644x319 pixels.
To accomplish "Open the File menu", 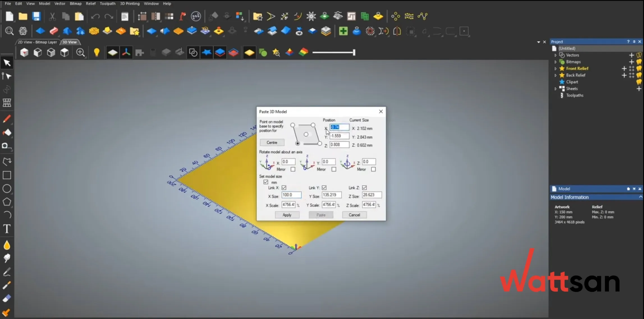I will click(x=8, y=4).
